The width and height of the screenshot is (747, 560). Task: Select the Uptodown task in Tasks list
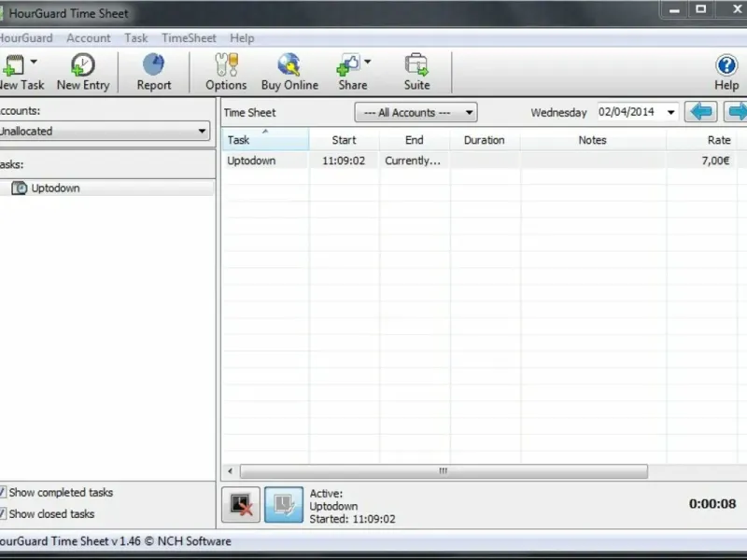click(x=107, y=189)
